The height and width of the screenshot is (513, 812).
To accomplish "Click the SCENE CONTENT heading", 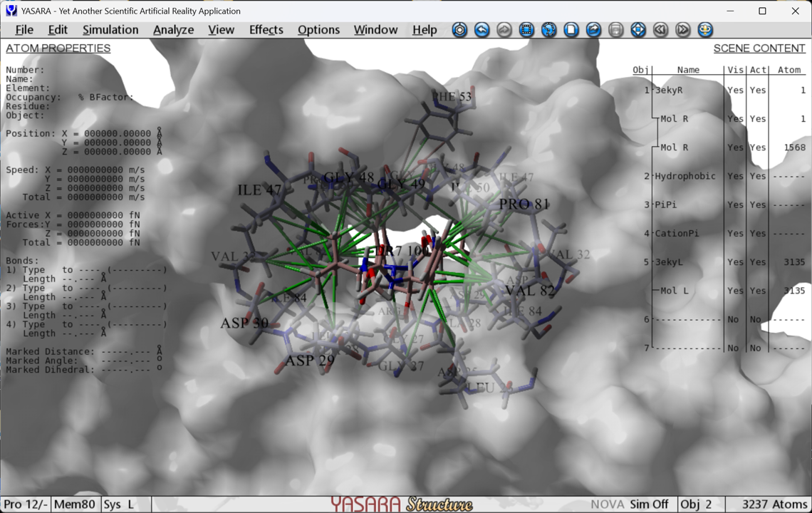I will [x=759, y=48].
